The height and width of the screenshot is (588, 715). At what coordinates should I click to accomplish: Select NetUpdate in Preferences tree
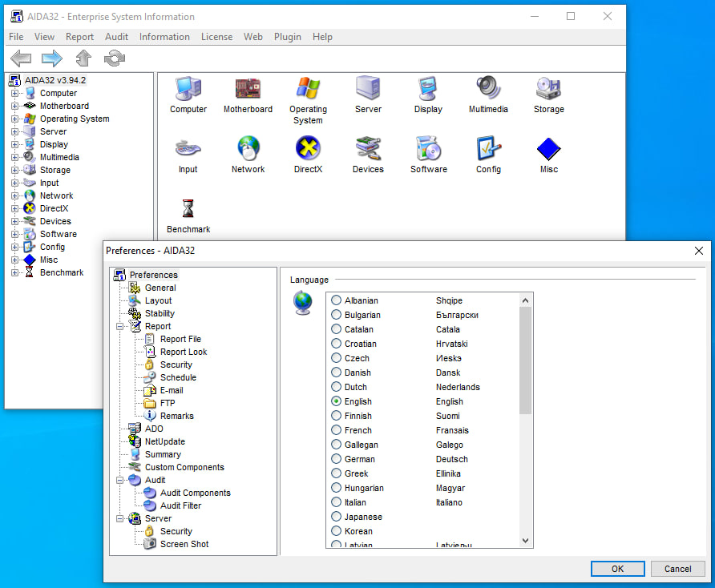pos(164,441)
